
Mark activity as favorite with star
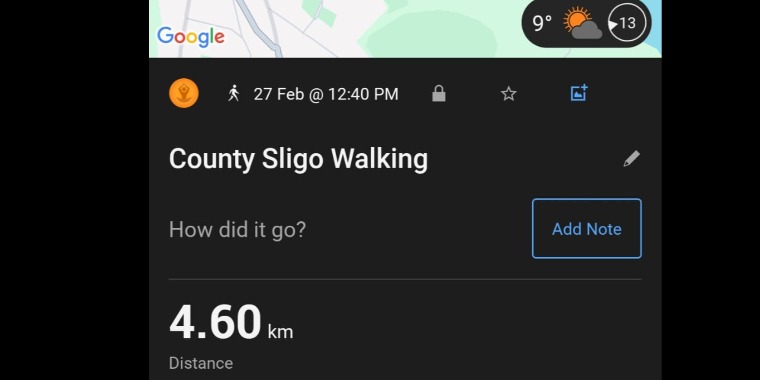tap(508, 94)
